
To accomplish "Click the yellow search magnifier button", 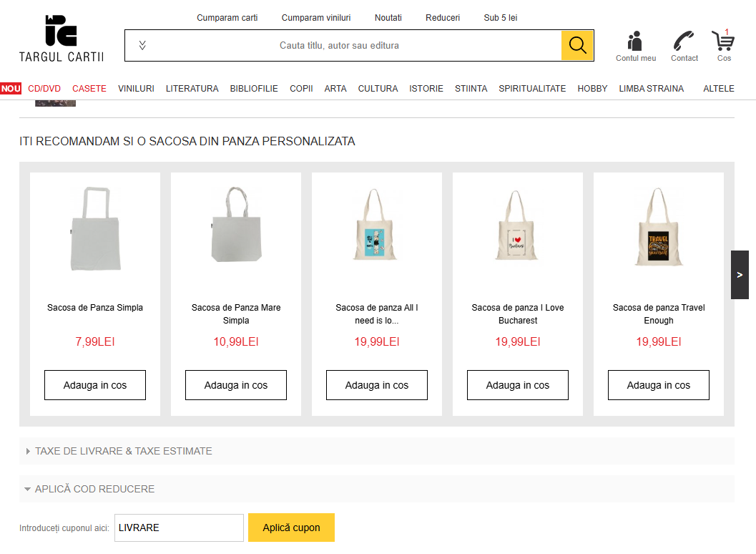I will coord(577,46).
